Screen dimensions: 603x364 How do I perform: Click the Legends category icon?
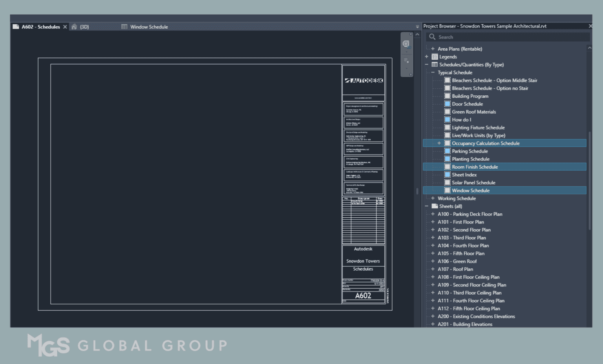[434, 56]
